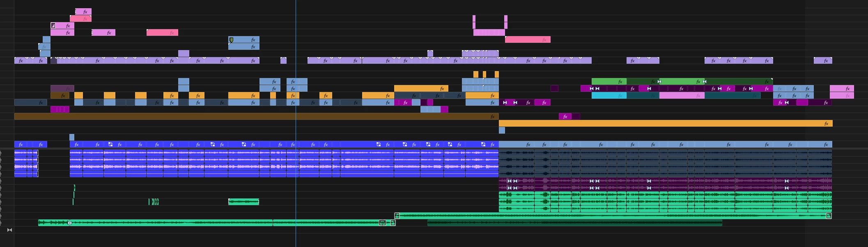Click the fade-out box ending the lower green audio clip
Screen dimensions: 868x247
click(x=393, y=223)
